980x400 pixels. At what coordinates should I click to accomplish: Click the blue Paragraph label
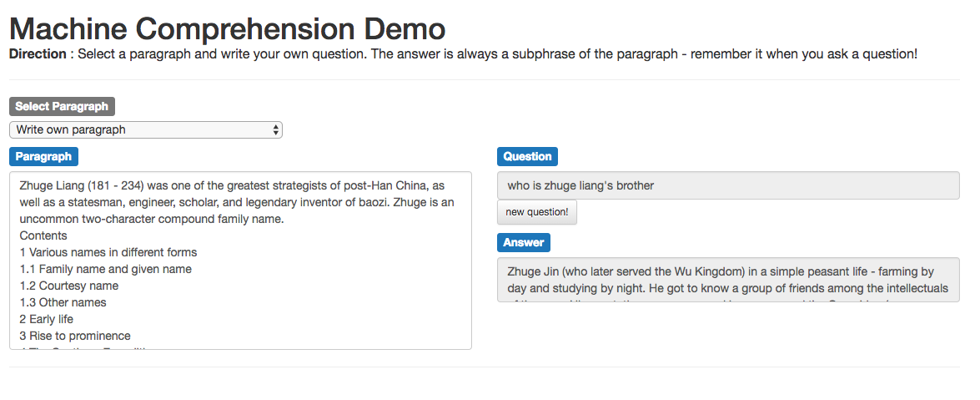pos(43,156)
